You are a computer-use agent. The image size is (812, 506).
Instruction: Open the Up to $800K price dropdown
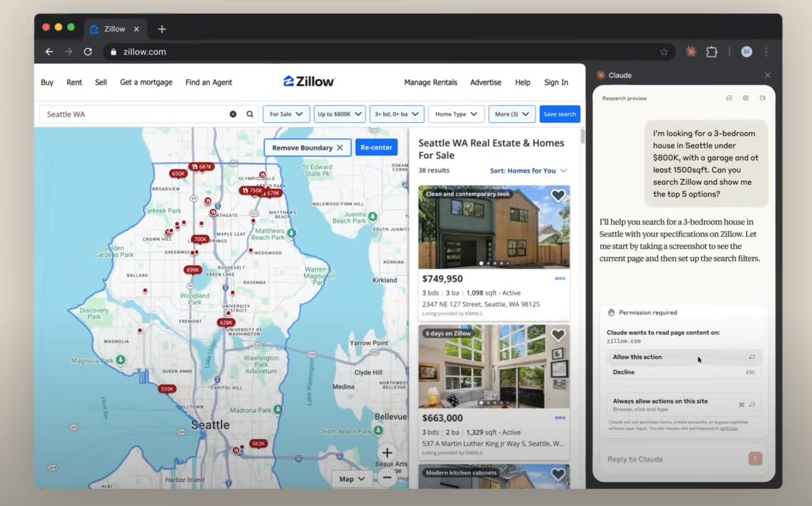pyautogui.click(x=339, y=114)
